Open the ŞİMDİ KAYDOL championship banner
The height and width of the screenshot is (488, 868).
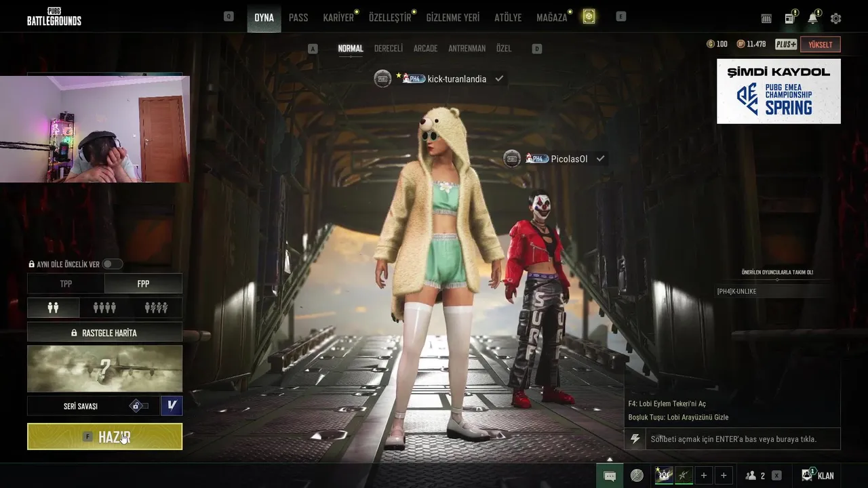tap(778, 91)
